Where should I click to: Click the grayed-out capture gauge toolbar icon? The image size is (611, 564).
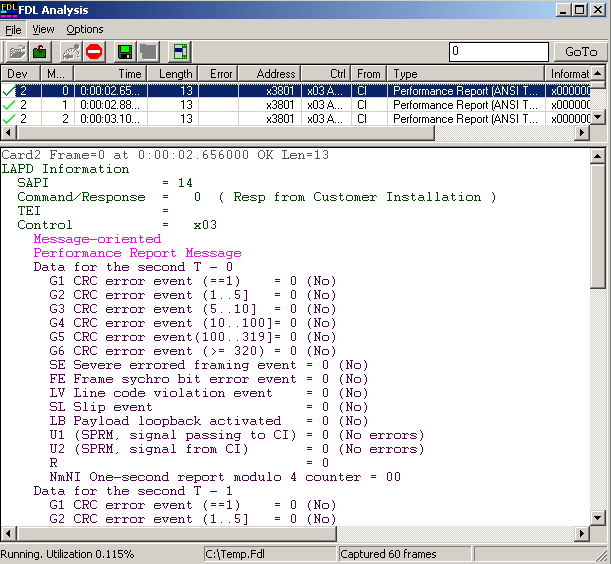click(x=71, y=51)
